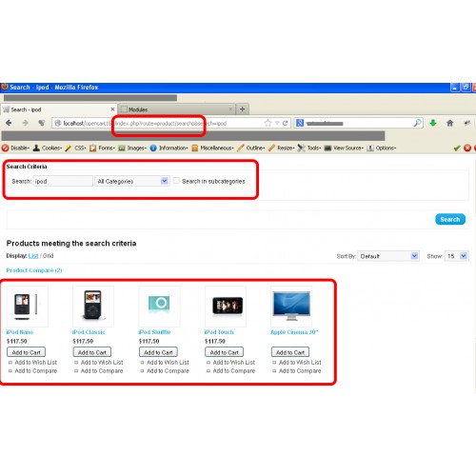Viewport: 476px width, 476px height.
Task: Choose search engine via the Google icon
Action: (x=300, y=123)
